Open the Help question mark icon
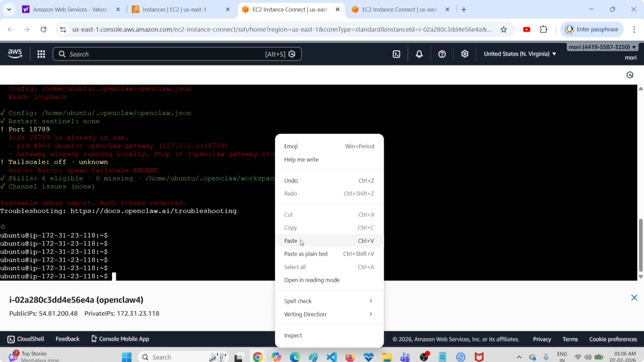Image resolution: width=644 pixels, height=362 pixels. 442,54
